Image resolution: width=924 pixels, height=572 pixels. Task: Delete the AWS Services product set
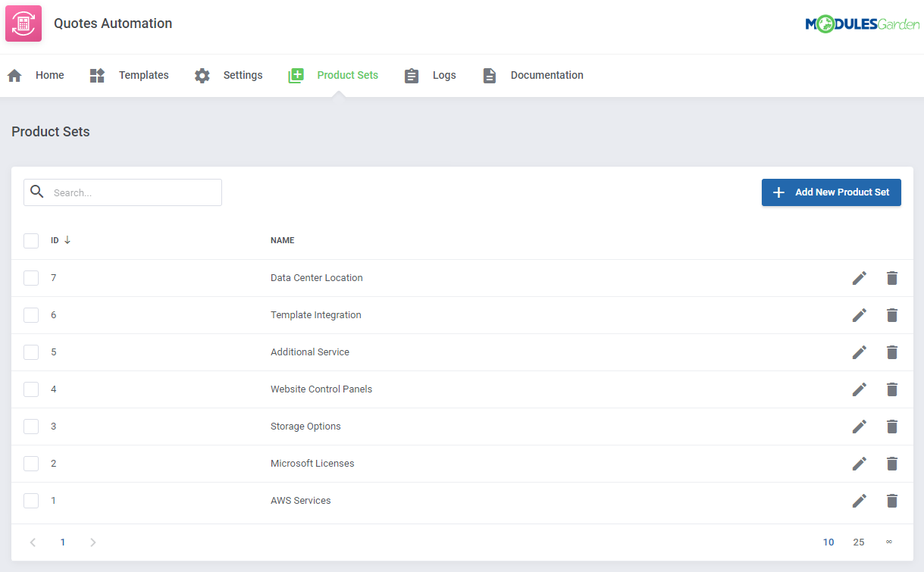pos(891,501)
